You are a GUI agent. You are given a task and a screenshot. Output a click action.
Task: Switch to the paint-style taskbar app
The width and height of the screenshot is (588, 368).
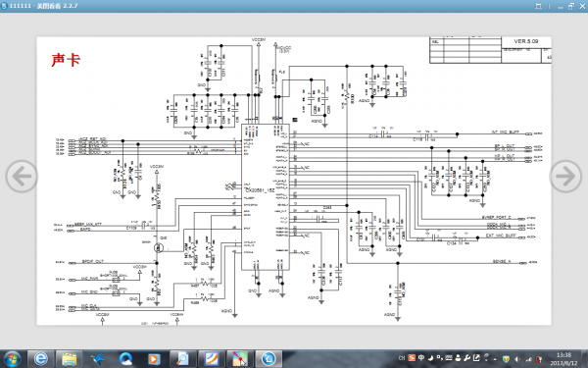click(240, 359)
